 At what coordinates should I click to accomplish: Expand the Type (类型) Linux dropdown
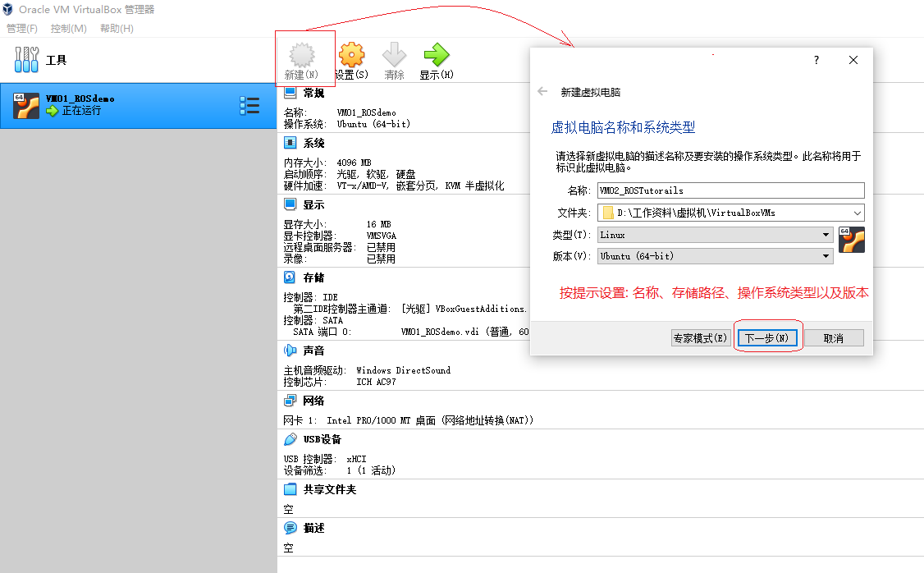(826, 235)
